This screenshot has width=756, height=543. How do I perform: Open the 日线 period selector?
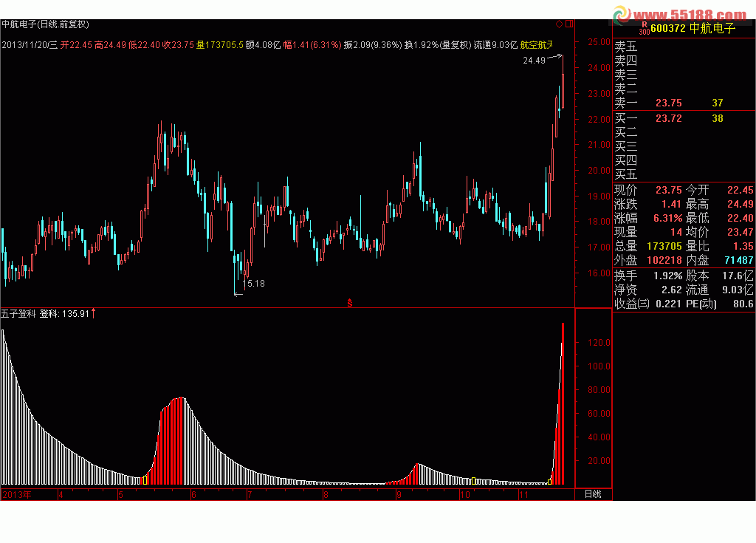pyautogui.click(x=593, y=494)
